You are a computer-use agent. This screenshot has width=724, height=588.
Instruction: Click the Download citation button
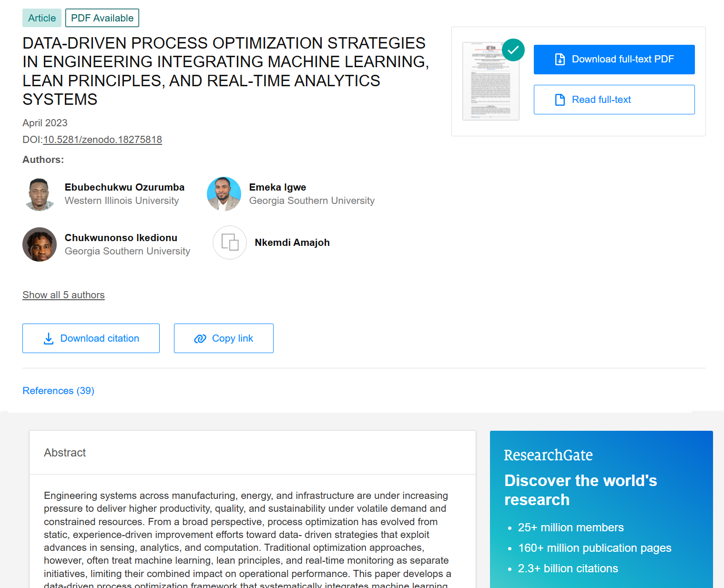click(x=91, y=338)
